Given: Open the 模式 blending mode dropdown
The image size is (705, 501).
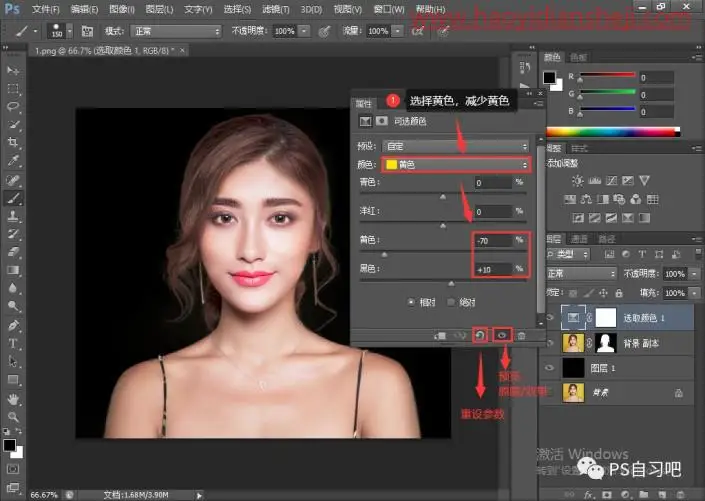Looking at the screenshot, I should [x=176, y=31].
